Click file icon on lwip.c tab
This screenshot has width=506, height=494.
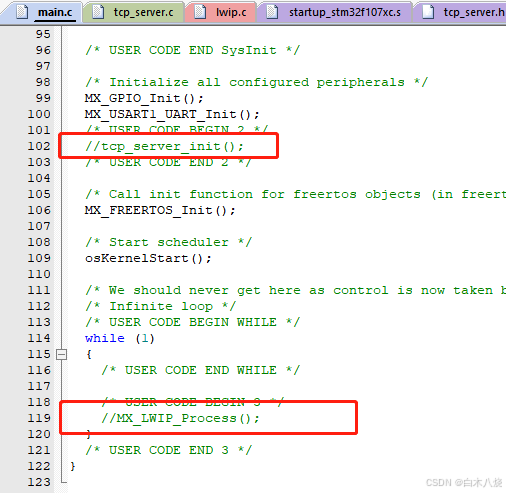tap(200, 12)
